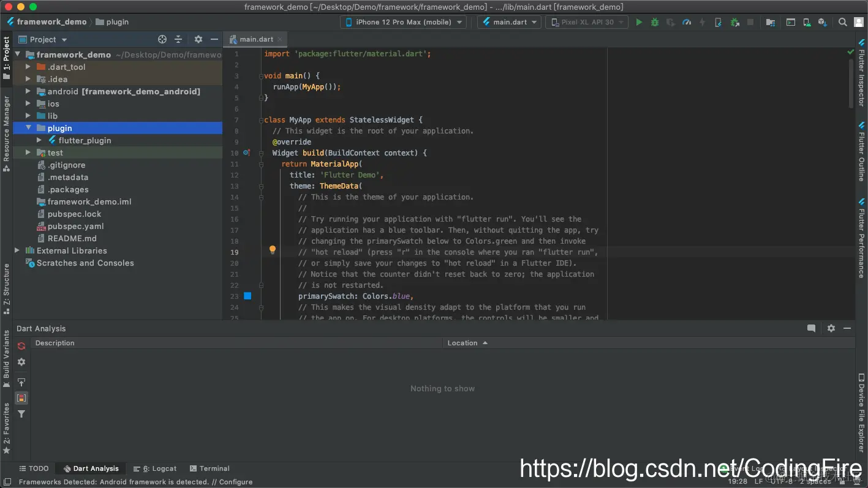Open Search Everywhere magnifier
This screenshot has height=488, width=868.
tap(843, 22)
